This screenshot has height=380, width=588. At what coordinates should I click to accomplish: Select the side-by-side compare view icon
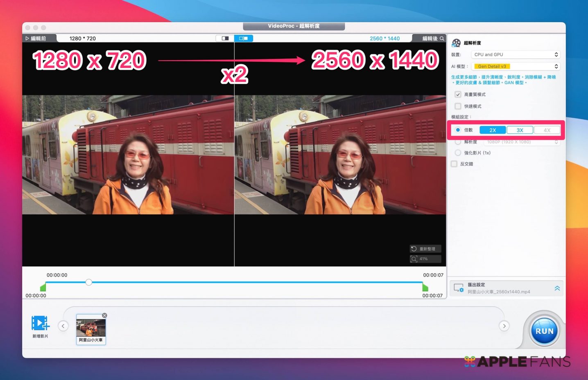click(244, 38)
